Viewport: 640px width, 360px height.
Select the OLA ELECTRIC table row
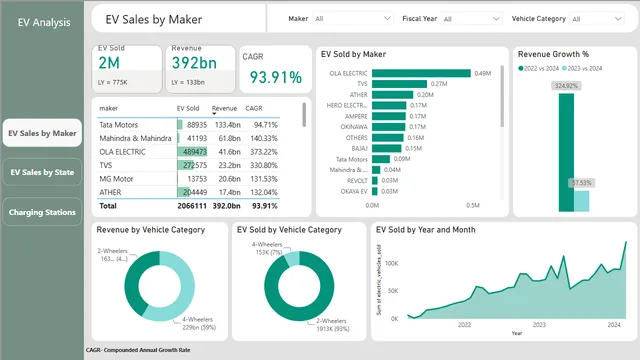click(188, 152)
